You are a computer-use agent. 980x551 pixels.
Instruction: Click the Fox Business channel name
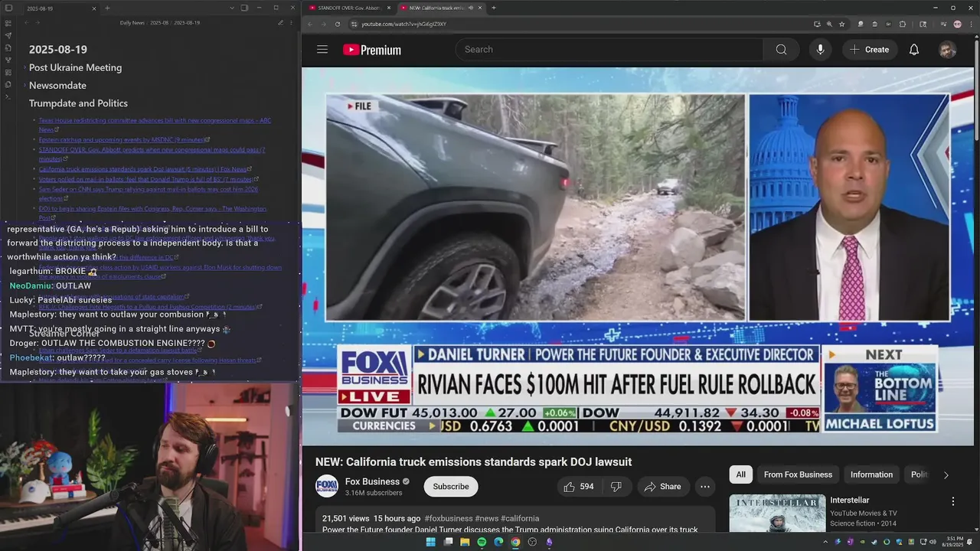tap(372, 481)
